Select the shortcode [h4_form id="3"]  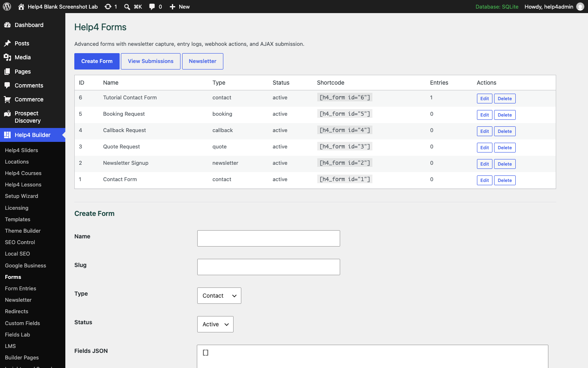tap(345, 146)
